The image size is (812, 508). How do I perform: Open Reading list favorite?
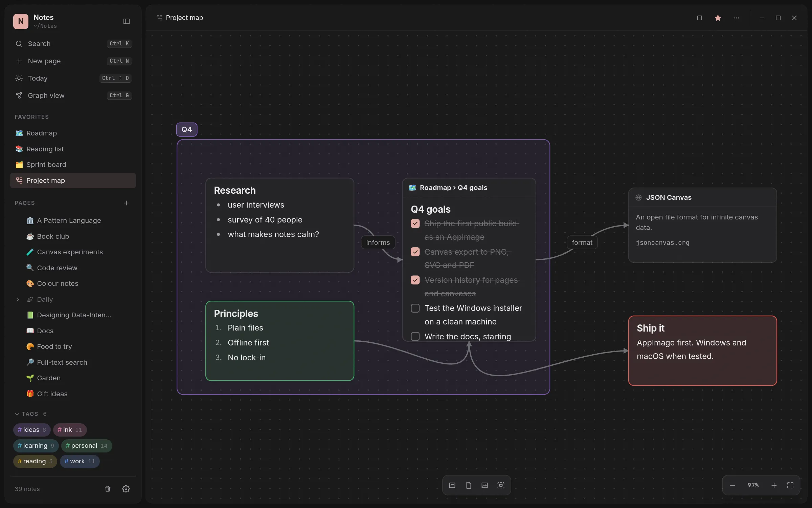pos(73,149)
